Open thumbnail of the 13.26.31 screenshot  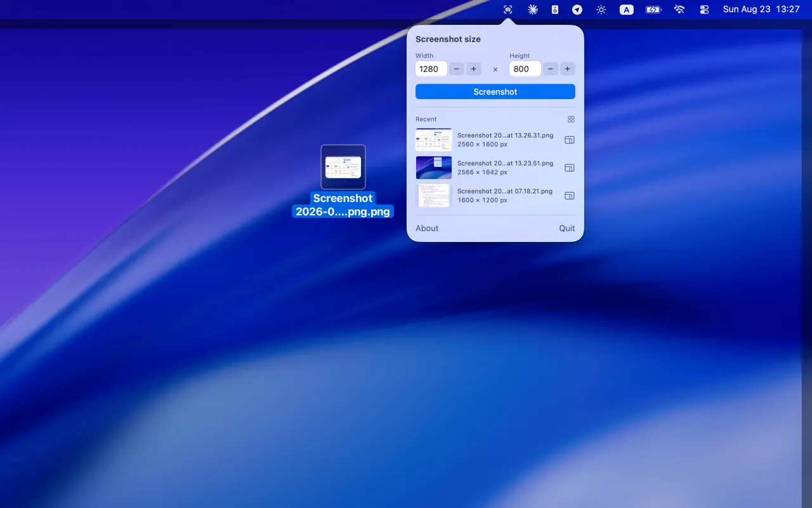[x=434, y=140]
